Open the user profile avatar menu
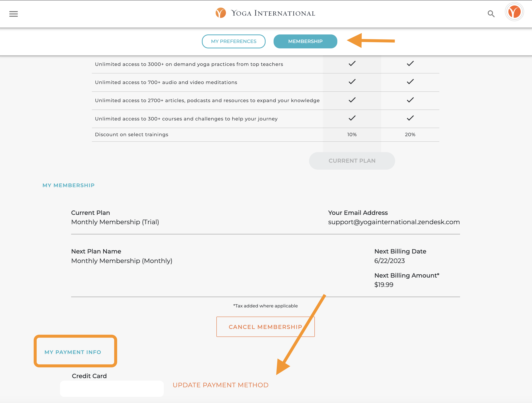Image resolution: width=532 pixels, height=403 pixels. tap(514, 11)
